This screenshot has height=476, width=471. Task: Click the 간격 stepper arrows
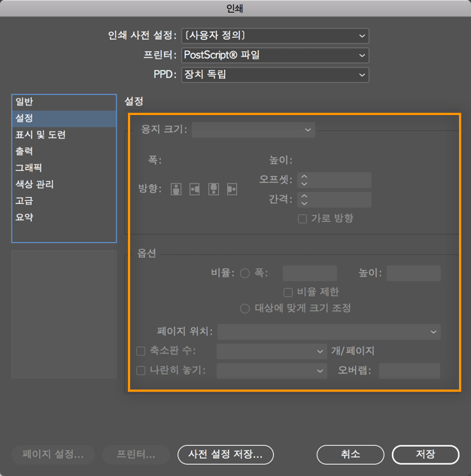click(x=304, y=199)
